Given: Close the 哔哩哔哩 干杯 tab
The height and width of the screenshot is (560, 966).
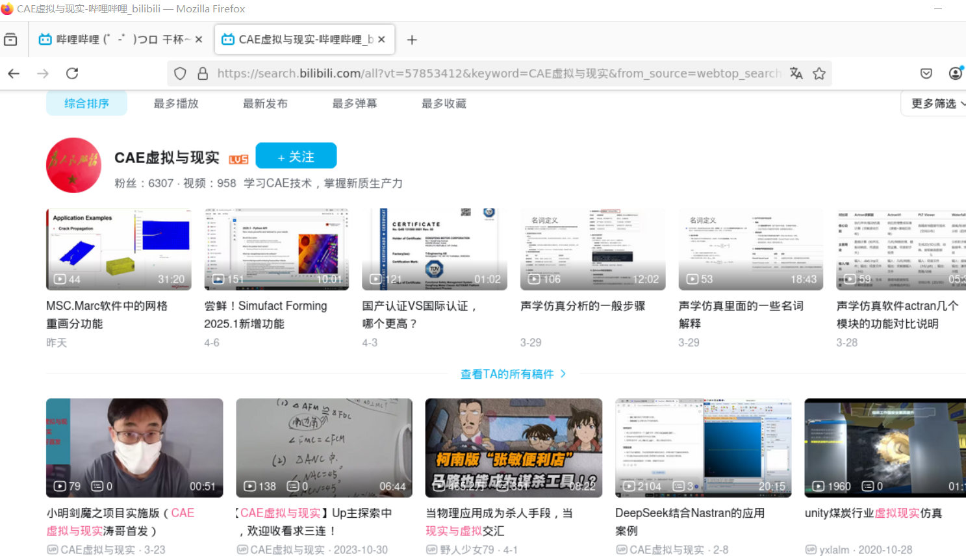Looking at the screenshot, I should click(199, 40).
